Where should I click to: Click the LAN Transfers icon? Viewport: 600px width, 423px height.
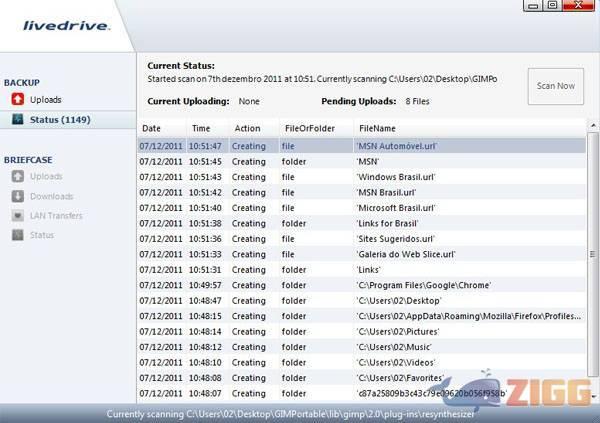pyautogui.click(x=18, y=216)
